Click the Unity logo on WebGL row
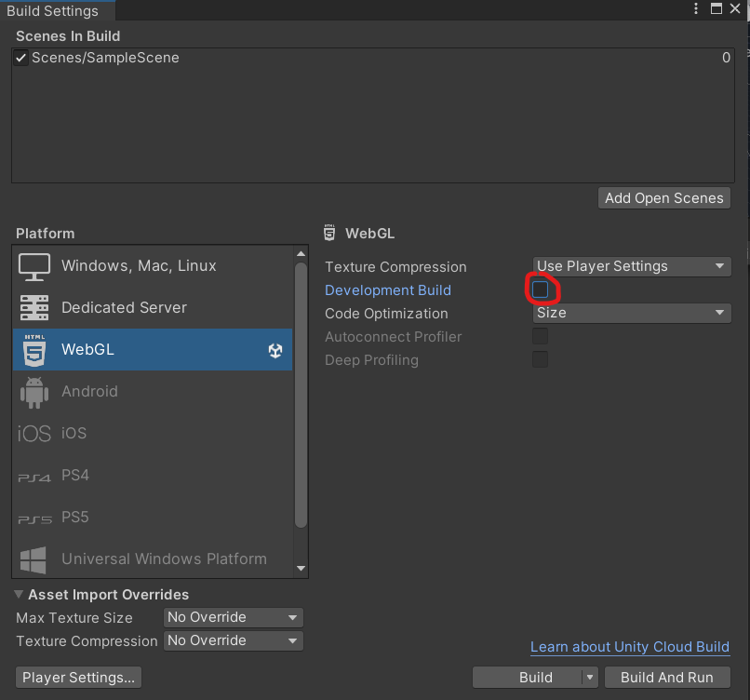 275,350
